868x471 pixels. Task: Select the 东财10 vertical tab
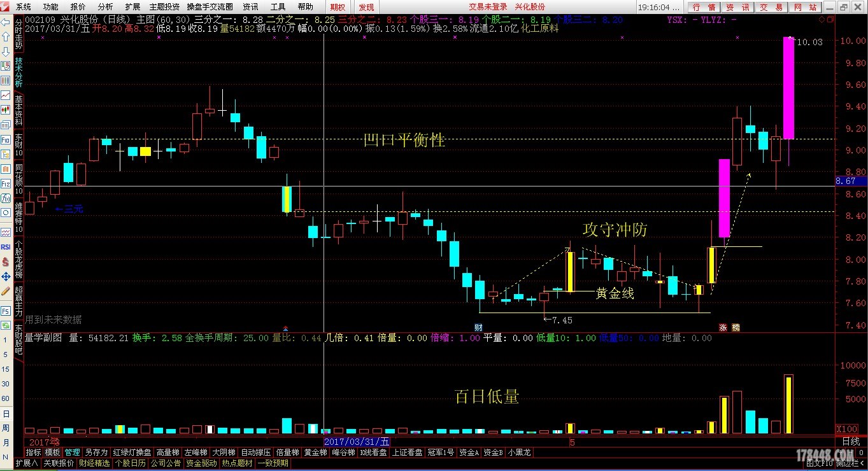pos(18,146)
